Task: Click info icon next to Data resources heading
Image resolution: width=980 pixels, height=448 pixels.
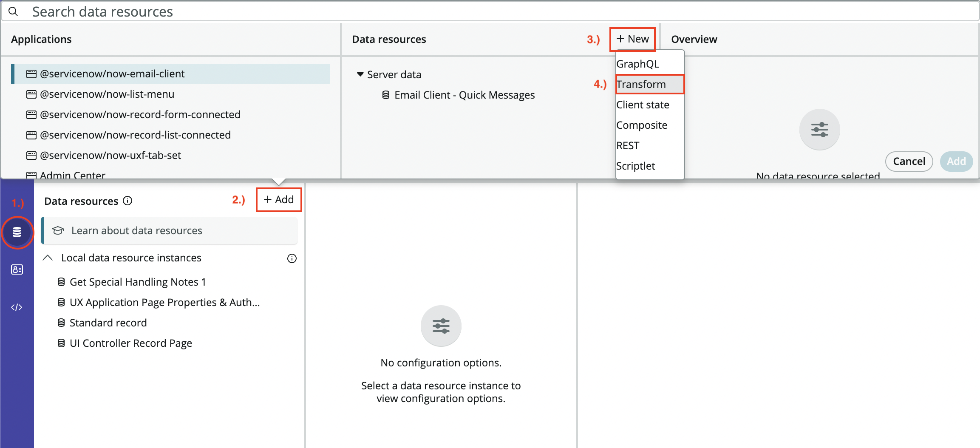Action: pyautogui.click(x=127, y=201)
